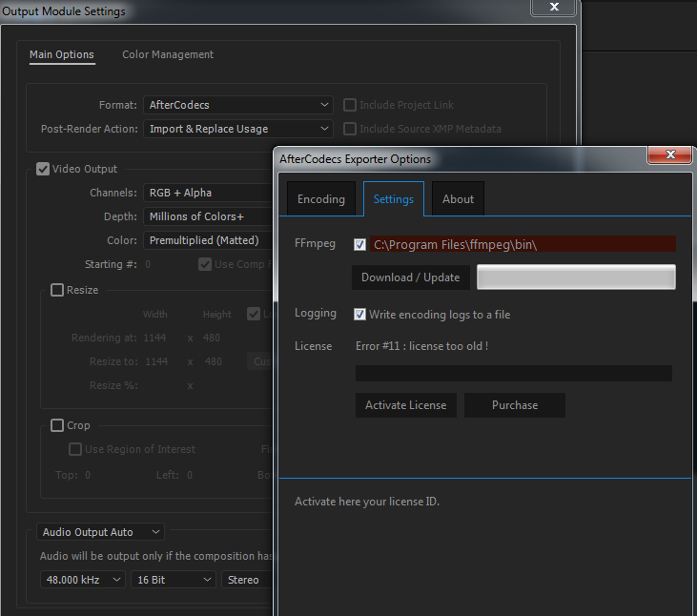Click the Activate License button
The width and height of the screenshot is (697, 616).
click(x=406, y=405)
